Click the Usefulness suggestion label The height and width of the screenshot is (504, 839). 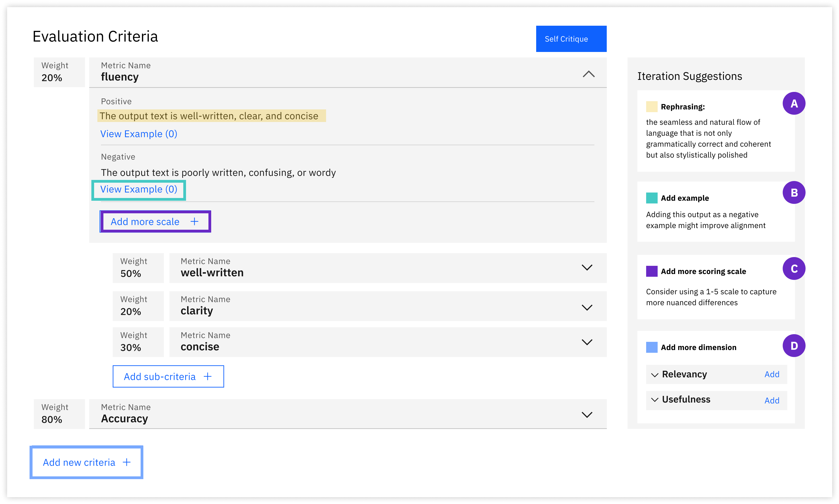(x=686, y=399)
